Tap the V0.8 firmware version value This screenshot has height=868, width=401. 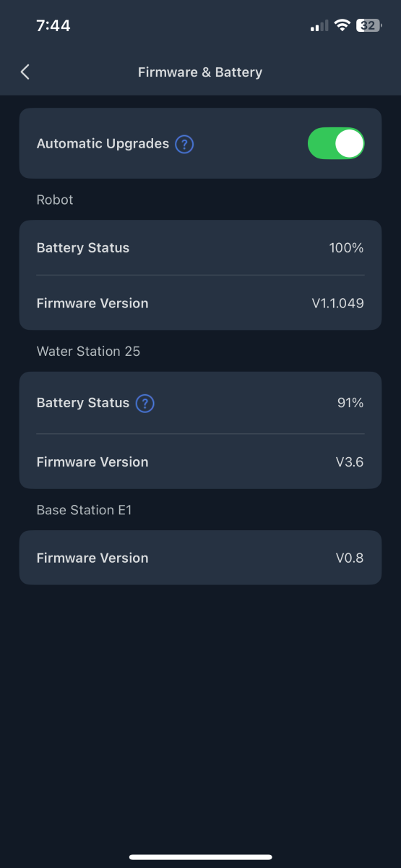[350, 558]
